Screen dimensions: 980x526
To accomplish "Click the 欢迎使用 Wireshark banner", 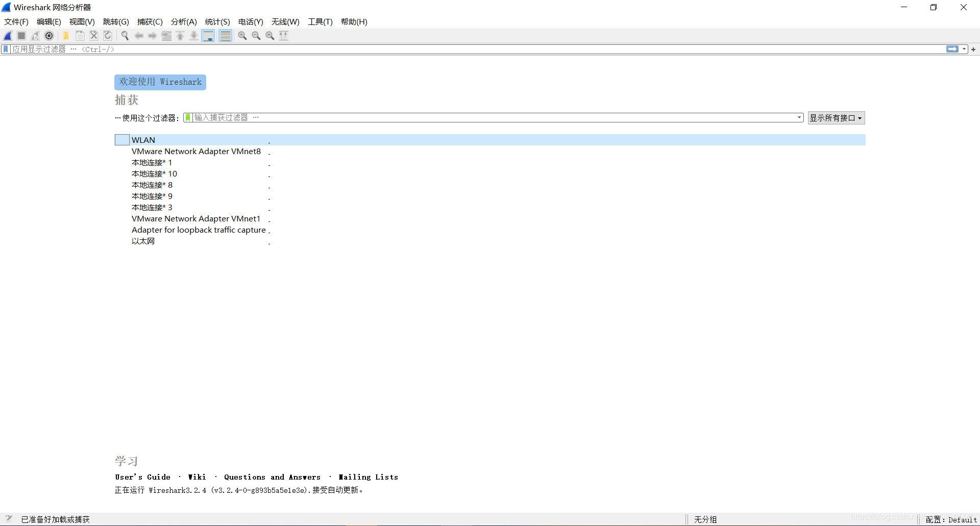I will (160, 82).
